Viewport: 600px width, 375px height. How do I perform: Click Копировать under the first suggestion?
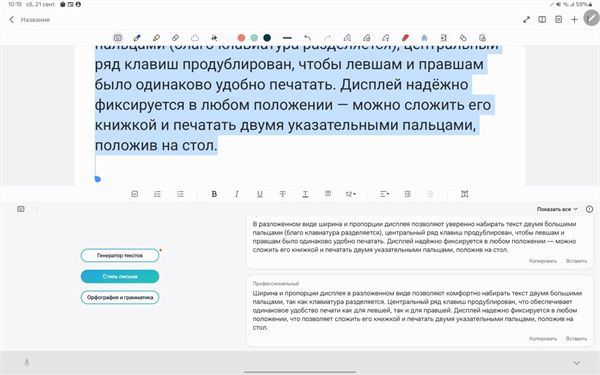543,261
